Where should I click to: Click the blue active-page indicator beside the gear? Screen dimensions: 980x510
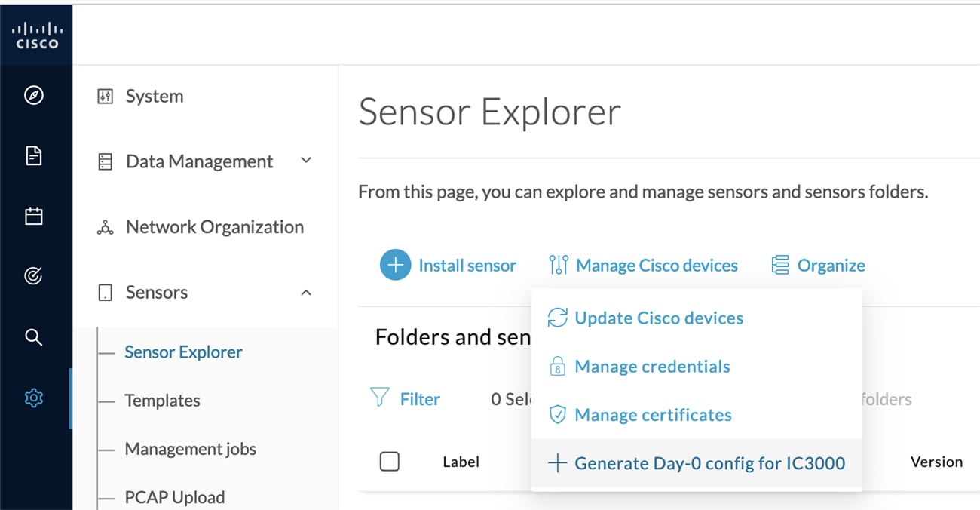pyautogui.click(x=70, y=398)
